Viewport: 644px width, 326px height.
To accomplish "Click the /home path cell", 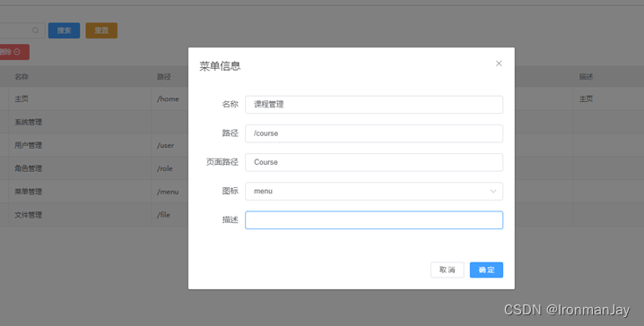I will (x=168, y=99).
